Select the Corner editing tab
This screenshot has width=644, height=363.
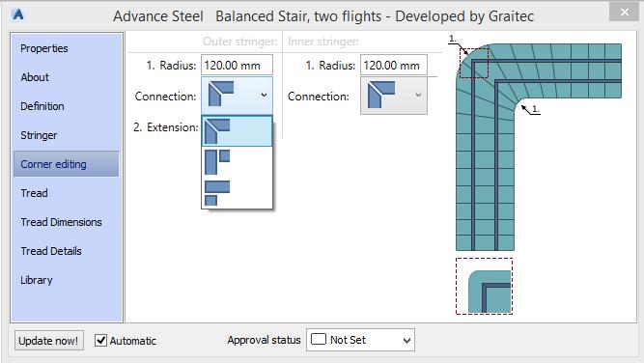[x=66, y=164]
